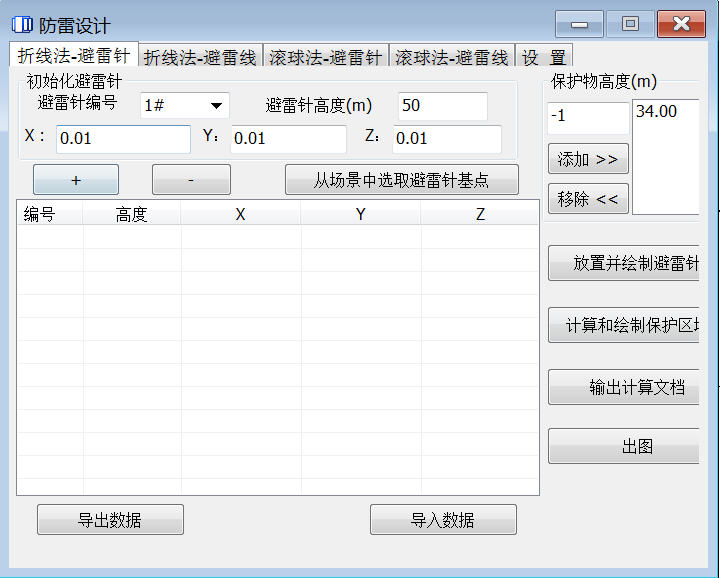Screen dimensions: 720x578
Task: Click the 添加 >> button
Action: pyautogui.click(x=588, y=159)
